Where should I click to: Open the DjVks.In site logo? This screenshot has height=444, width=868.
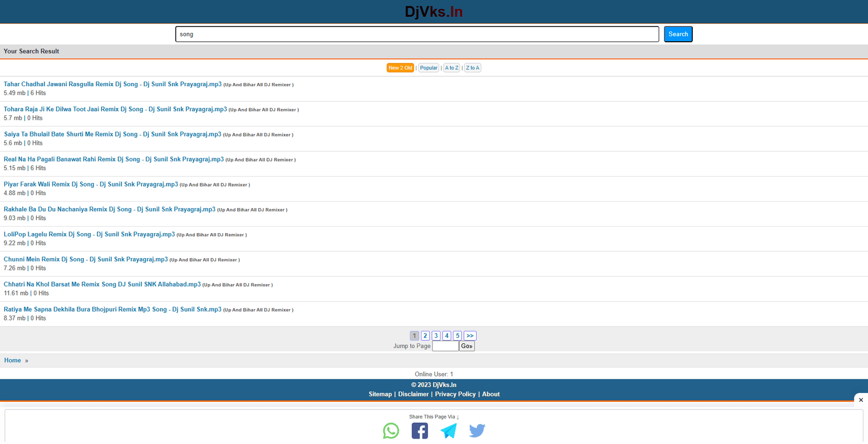(434, 11)
